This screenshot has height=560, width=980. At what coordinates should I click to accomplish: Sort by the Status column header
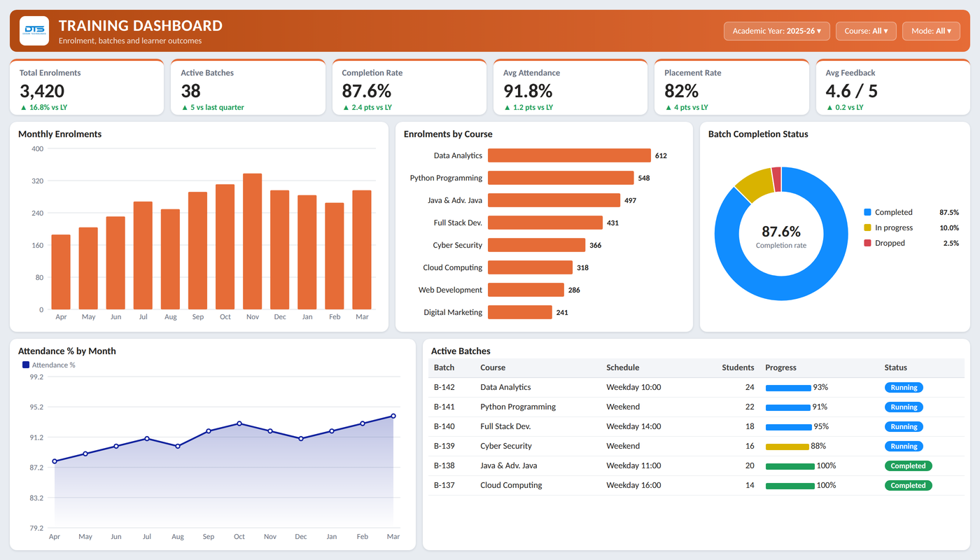click(895, 367)
